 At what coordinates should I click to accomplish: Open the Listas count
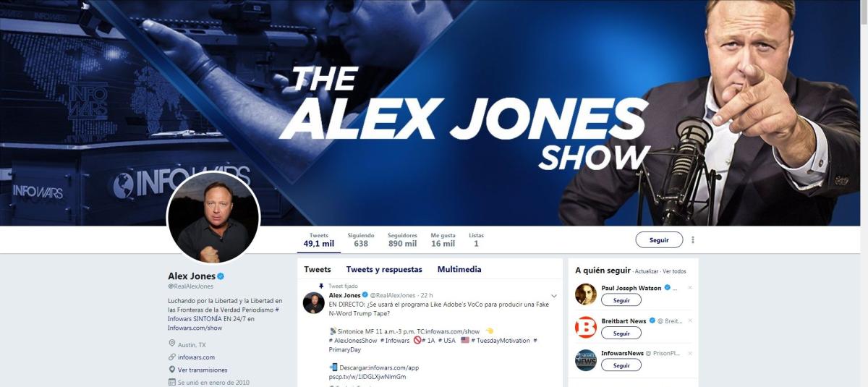click(x=476, y=240)
